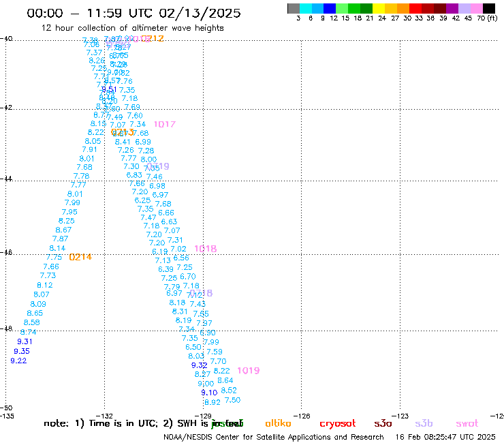The width and height of the screenshot is (504, 443).
Task: Click the blue wave height value 9.32
Action: click(200, 365)
